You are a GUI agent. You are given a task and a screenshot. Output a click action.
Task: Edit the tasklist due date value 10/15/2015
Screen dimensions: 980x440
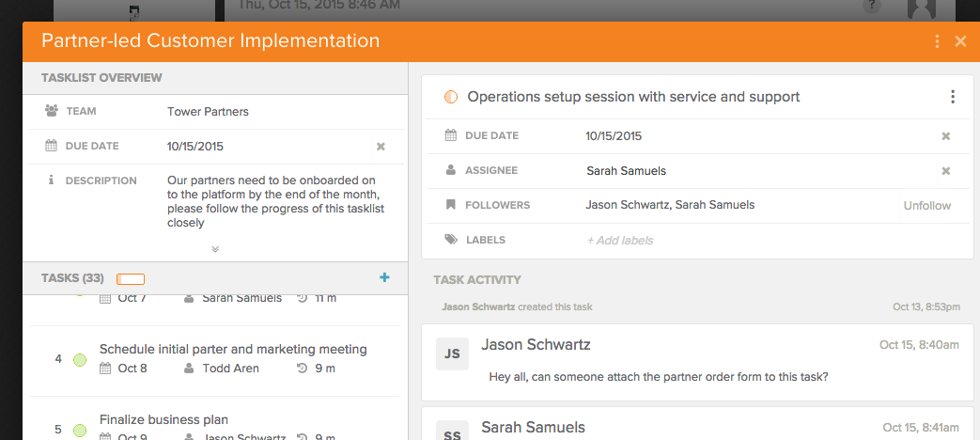[195, 147]
